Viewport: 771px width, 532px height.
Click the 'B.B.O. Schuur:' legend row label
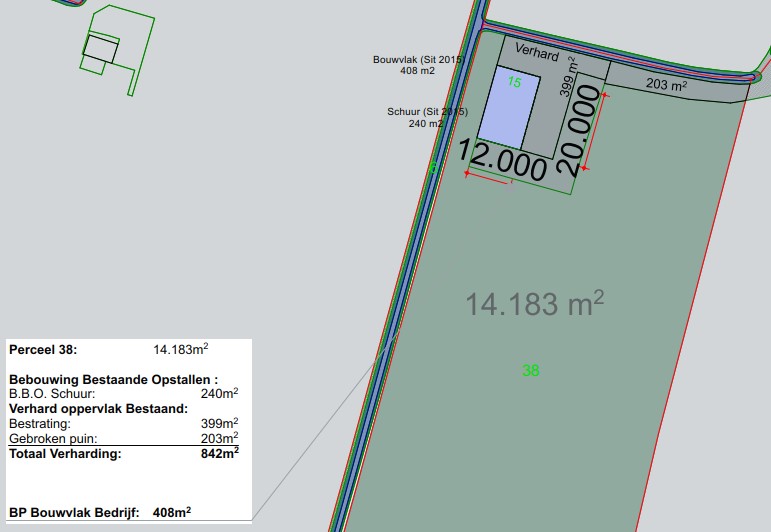[52, 394]
